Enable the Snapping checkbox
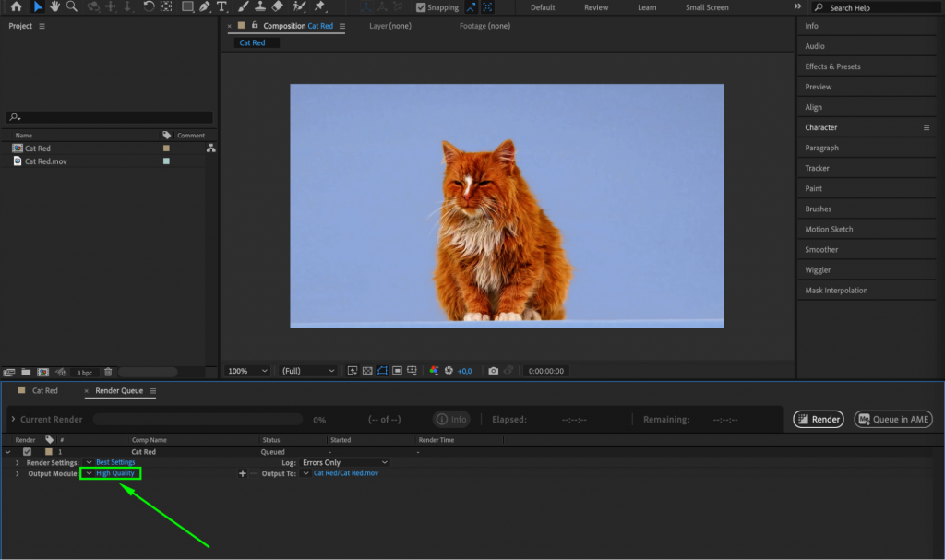 coord(420,6)
